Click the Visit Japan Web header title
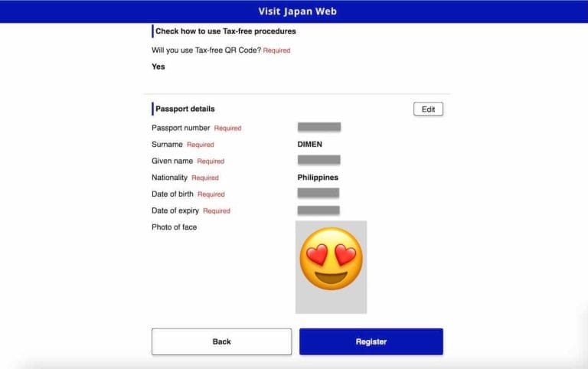The width and height of the screenshot is (588, 369). point(297,11)
